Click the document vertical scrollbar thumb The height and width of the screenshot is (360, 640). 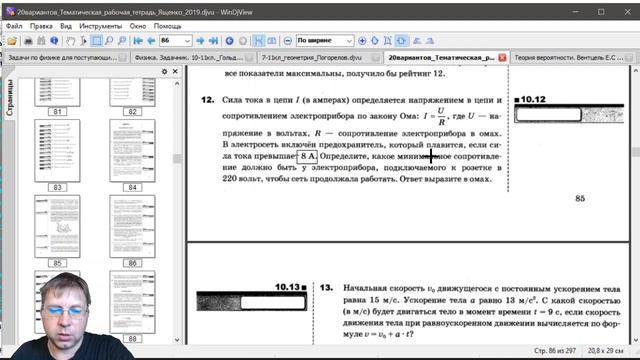point(636,152)
